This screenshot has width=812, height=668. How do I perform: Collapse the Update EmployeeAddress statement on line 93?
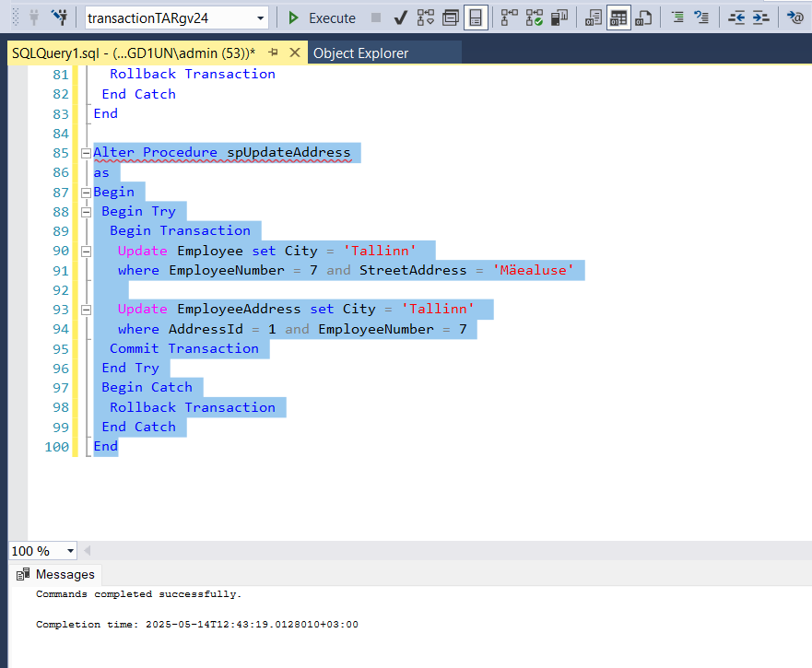click(x=86, y=310)
